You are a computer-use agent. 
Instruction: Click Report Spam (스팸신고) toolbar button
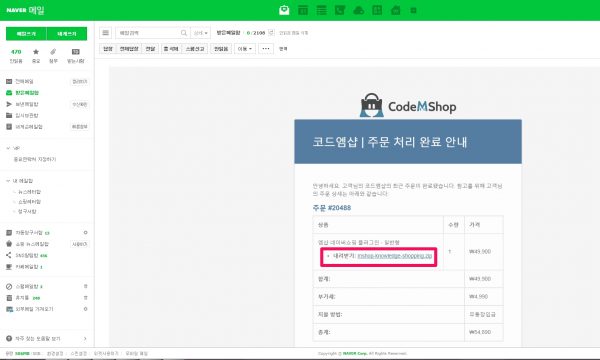[195, 49]
